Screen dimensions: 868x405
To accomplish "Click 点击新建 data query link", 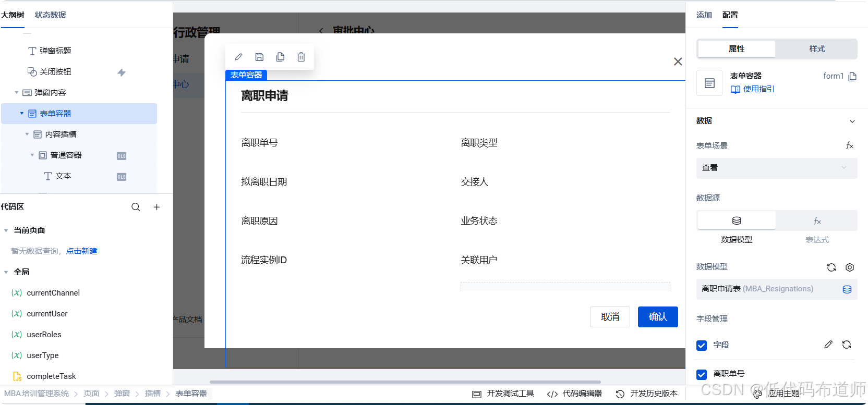I will point(81,251).
